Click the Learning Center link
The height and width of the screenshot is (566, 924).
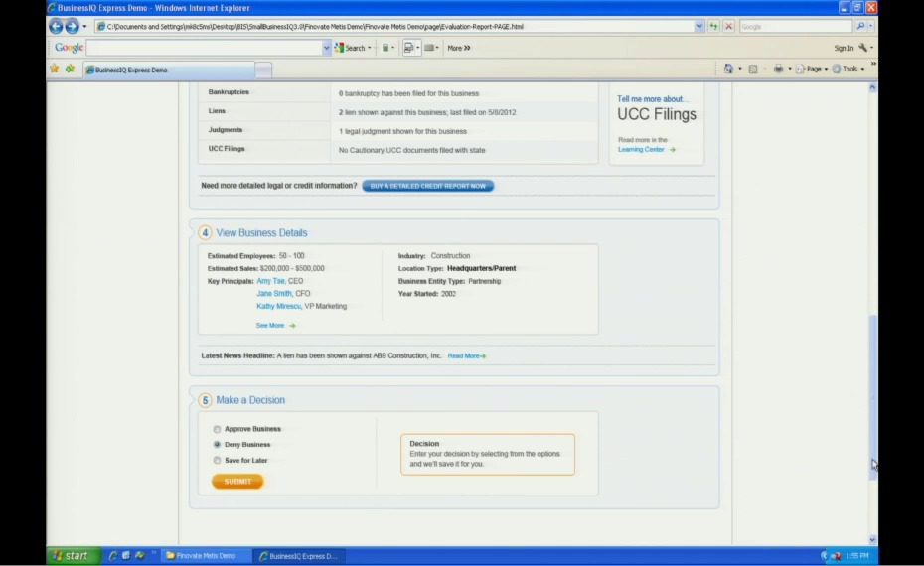[x=641, y=150]
